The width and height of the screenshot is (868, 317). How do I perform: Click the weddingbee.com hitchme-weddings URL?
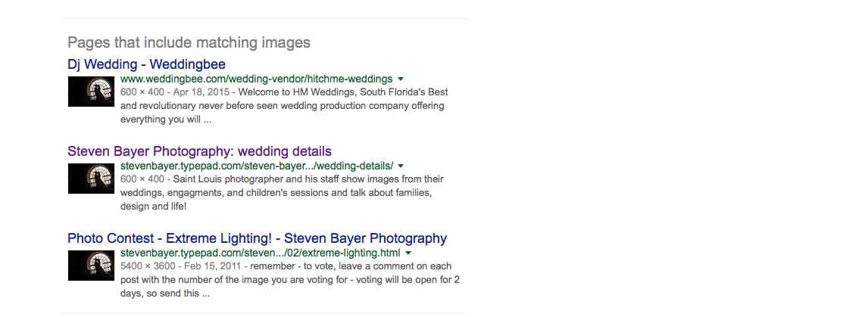click(x=256, y=79)
